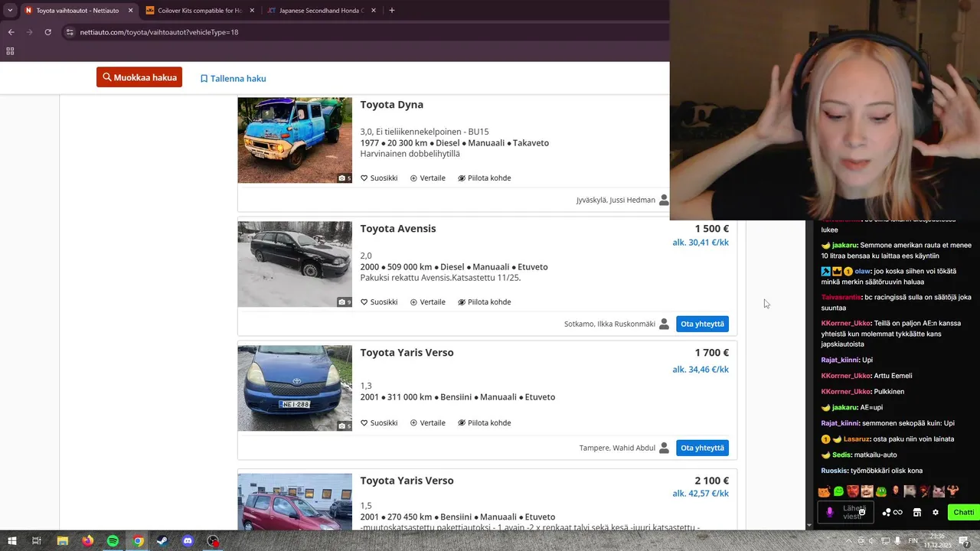
Task: Open the Toyota Dyna listing title
Action: tap(392, 105)
